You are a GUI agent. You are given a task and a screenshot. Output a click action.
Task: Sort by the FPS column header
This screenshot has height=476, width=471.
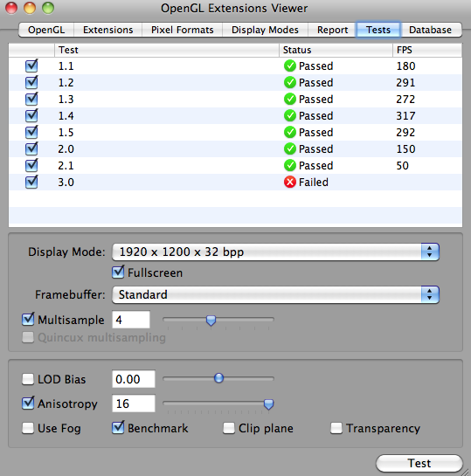click(427, 50)
